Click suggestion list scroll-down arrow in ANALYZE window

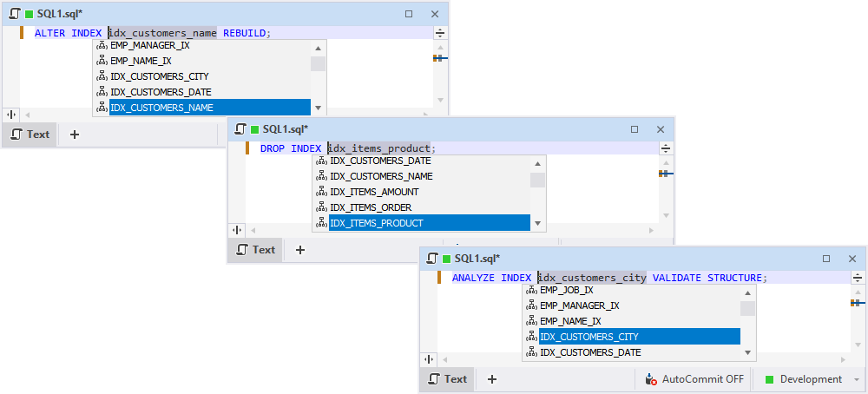[748, 352]
